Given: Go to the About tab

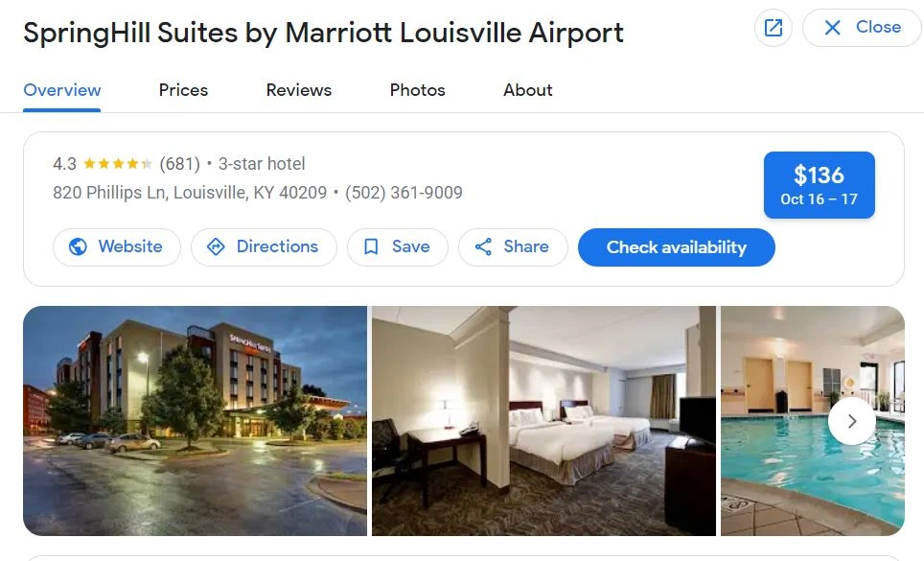Looking at the screenshot, I should click(527, 90).
